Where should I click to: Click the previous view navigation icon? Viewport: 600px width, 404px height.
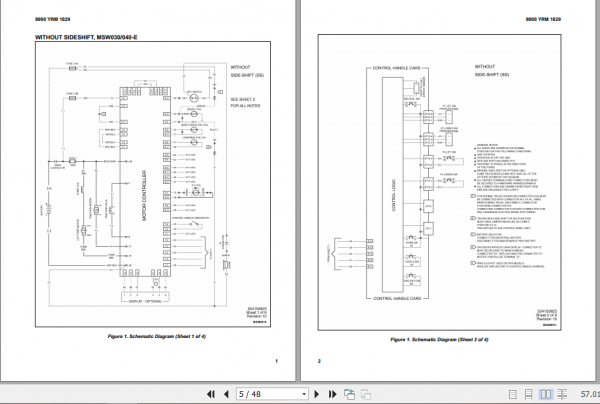(x=349, y=394)
